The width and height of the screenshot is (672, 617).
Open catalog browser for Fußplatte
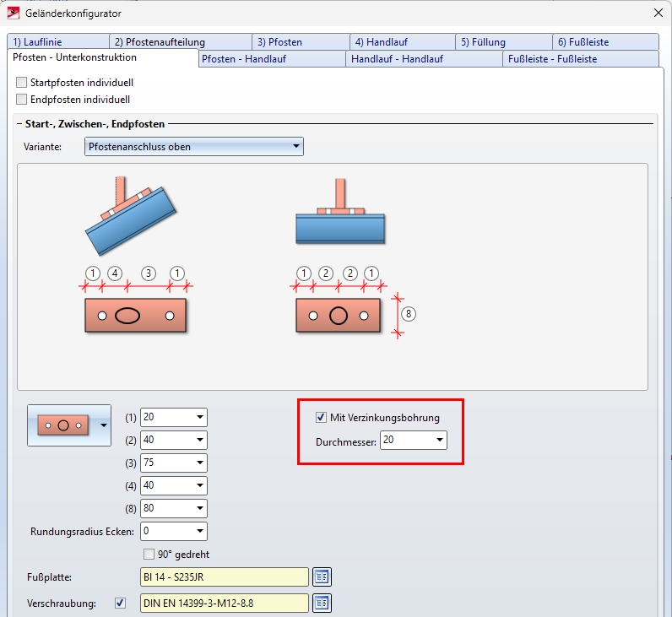pyautogui.click(x=322, y=577)
